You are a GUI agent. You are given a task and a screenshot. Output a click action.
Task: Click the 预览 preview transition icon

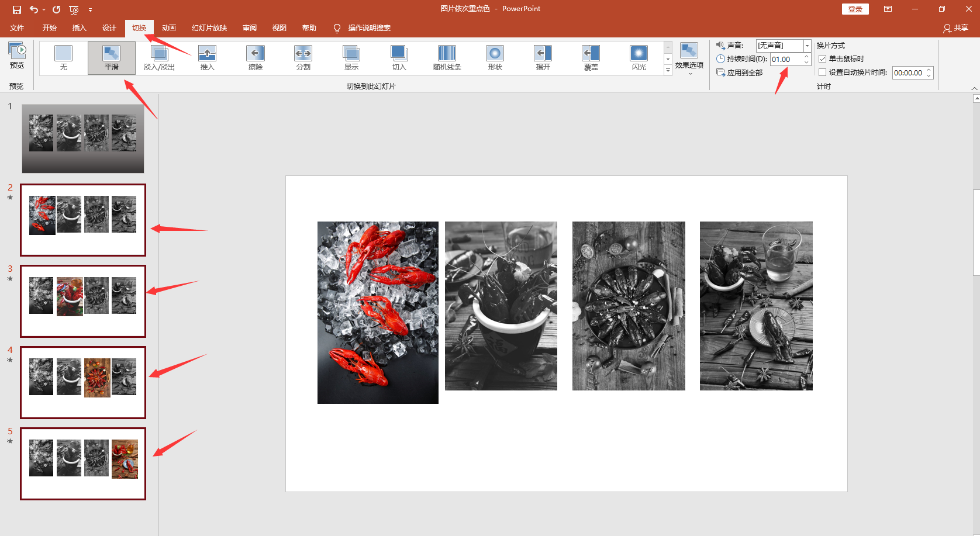point(17,56)
